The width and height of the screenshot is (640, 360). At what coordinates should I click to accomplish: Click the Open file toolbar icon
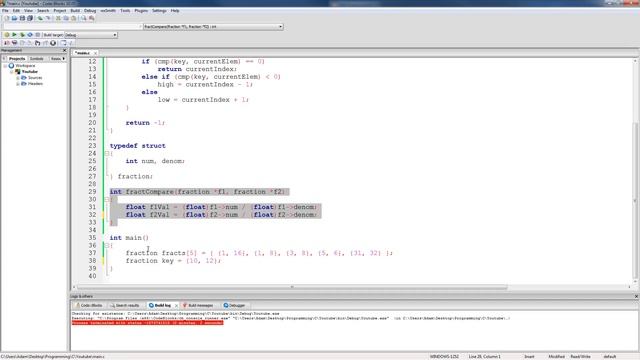14,18
